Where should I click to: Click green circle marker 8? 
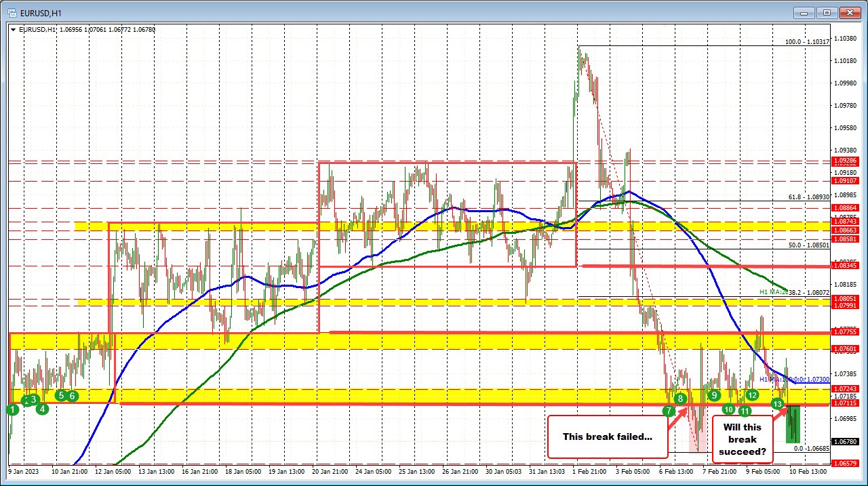[x=680, y=399]
